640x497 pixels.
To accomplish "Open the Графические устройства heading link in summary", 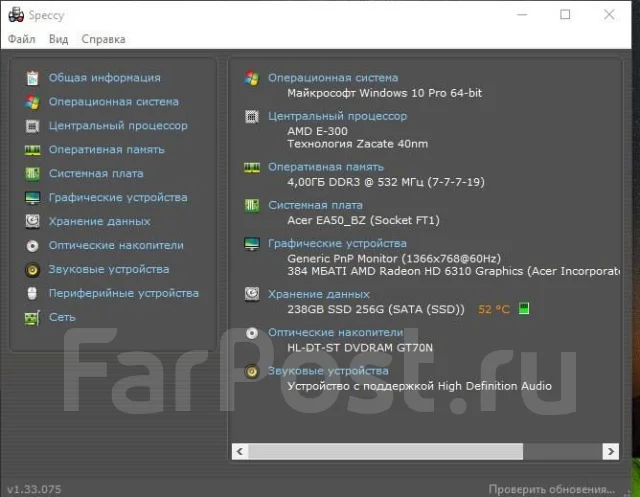I will [x=337, y=244].
